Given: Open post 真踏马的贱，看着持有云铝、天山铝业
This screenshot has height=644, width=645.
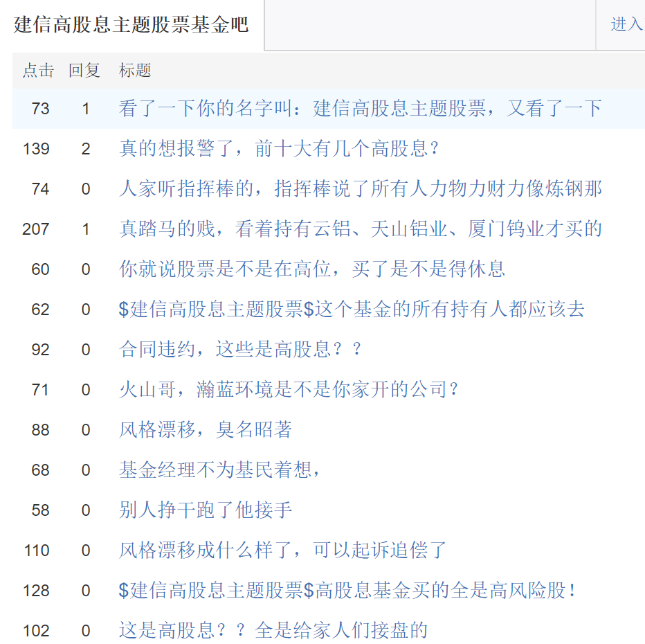Looking at the screenshot, I should tap(361, 229).
